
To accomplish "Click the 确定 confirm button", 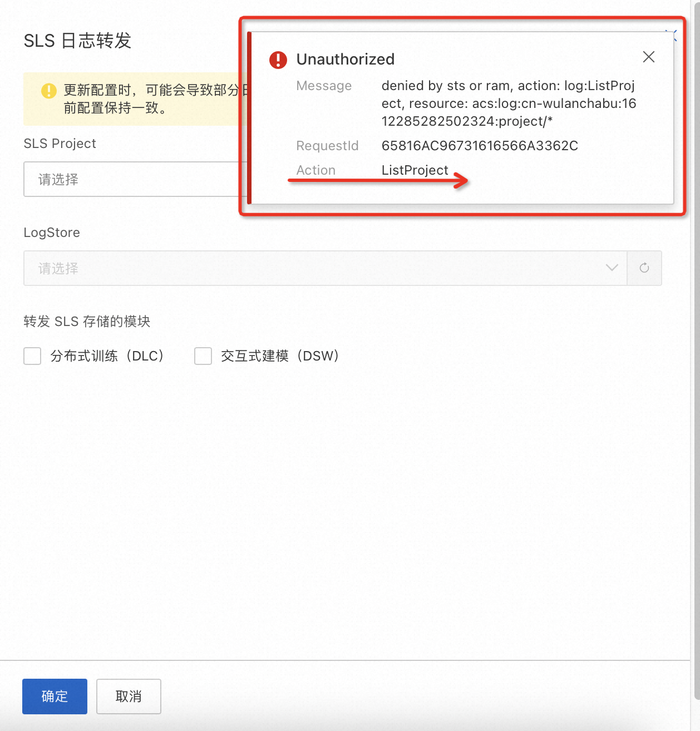I will tap(55, 696).
